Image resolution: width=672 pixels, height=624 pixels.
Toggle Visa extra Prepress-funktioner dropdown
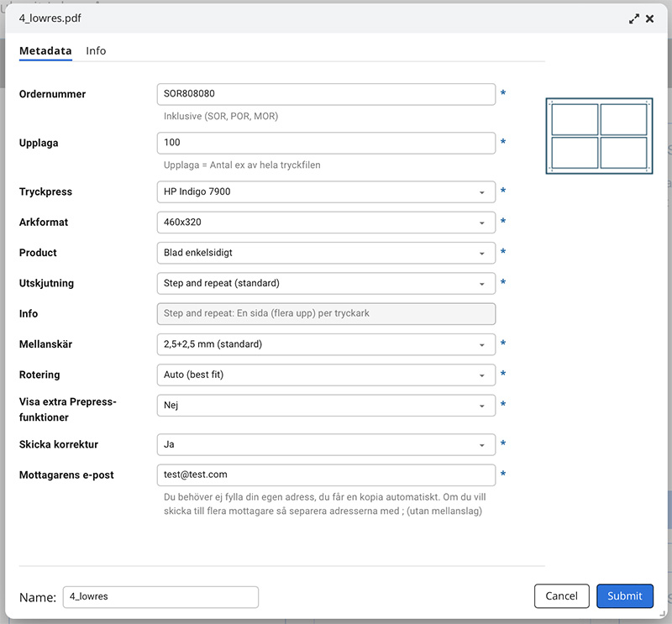[326, 406]
